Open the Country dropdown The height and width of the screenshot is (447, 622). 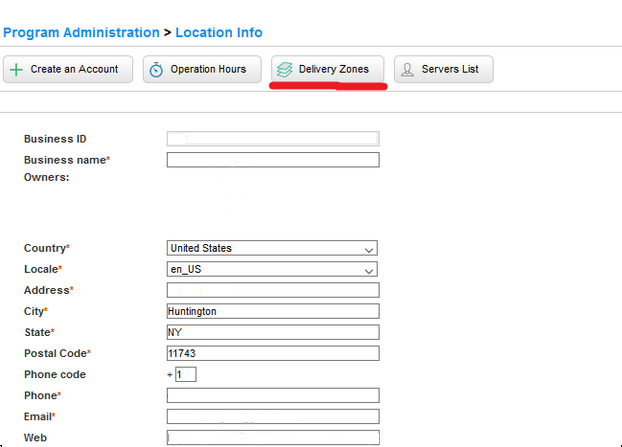pyautogui.click(x=272, y=248)
